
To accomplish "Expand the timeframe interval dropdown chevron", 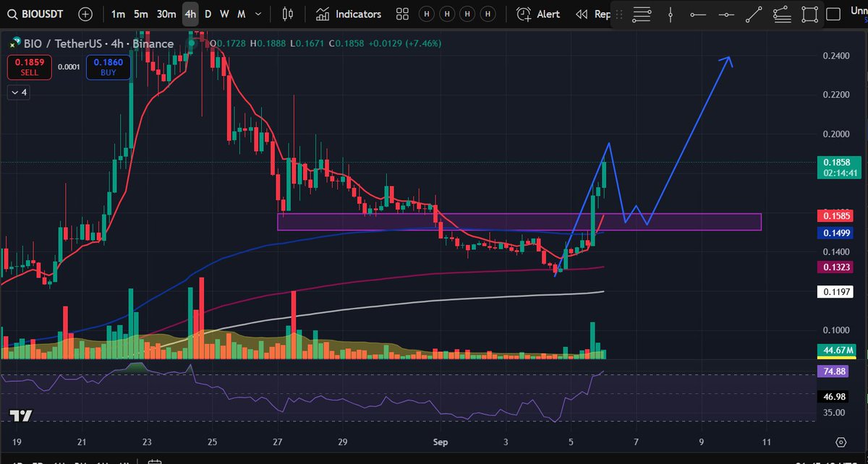I will (x=259, y=14).
